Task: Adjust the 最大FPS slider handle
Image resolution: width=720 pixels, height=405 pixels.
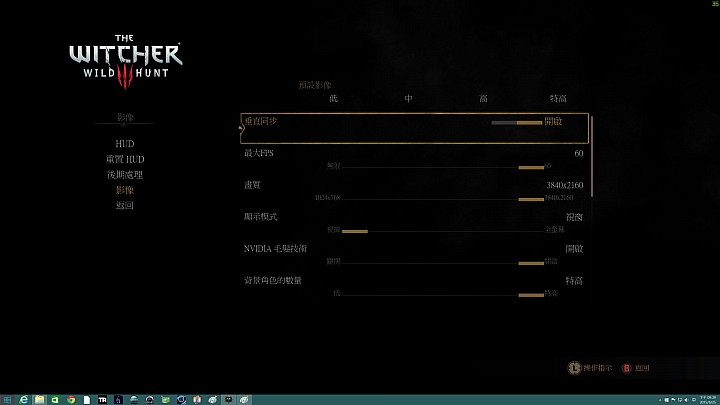Action: (x=531, y=168)
